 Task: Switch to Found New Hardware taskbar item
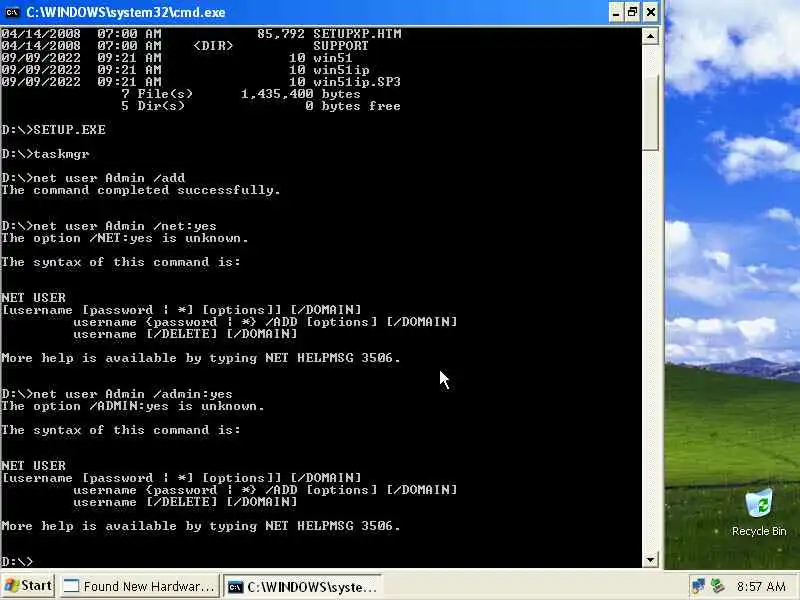(140, 586)
